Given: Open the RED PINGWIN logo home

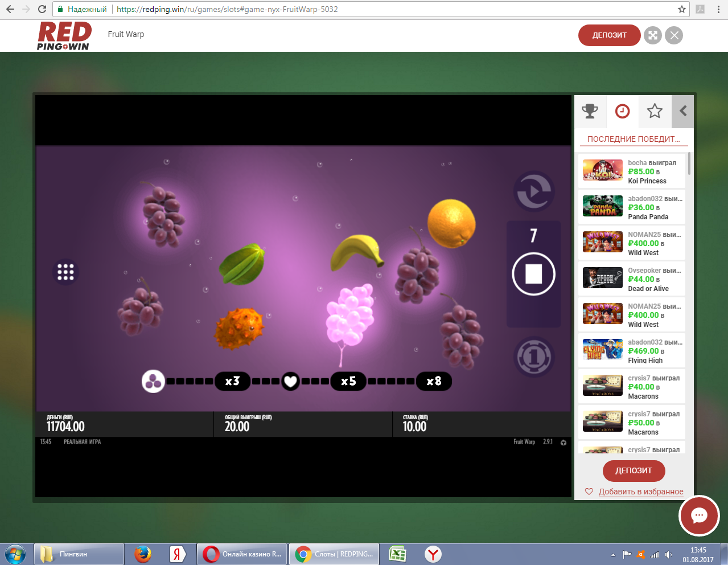Looking at the screenshot, I should coord(64,36).
